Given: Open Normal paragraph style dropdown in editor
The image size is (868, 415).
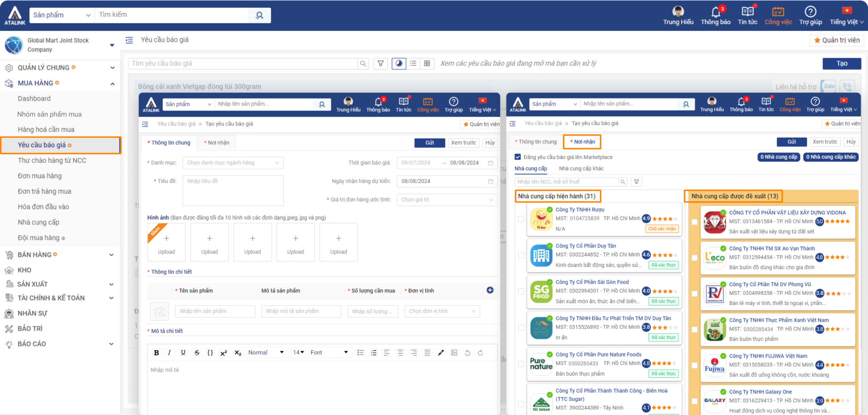Looking at the screenshot, I should (266, 353).
